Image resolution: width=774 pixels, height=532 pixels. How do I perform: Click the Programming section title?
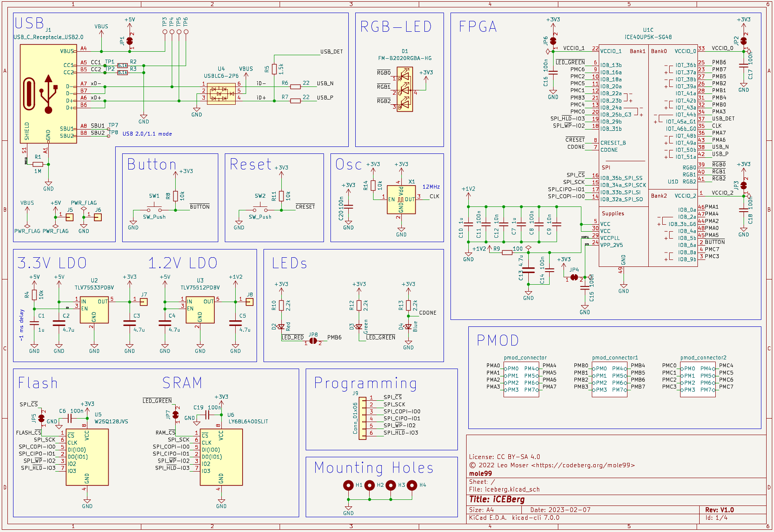(366, 383)
